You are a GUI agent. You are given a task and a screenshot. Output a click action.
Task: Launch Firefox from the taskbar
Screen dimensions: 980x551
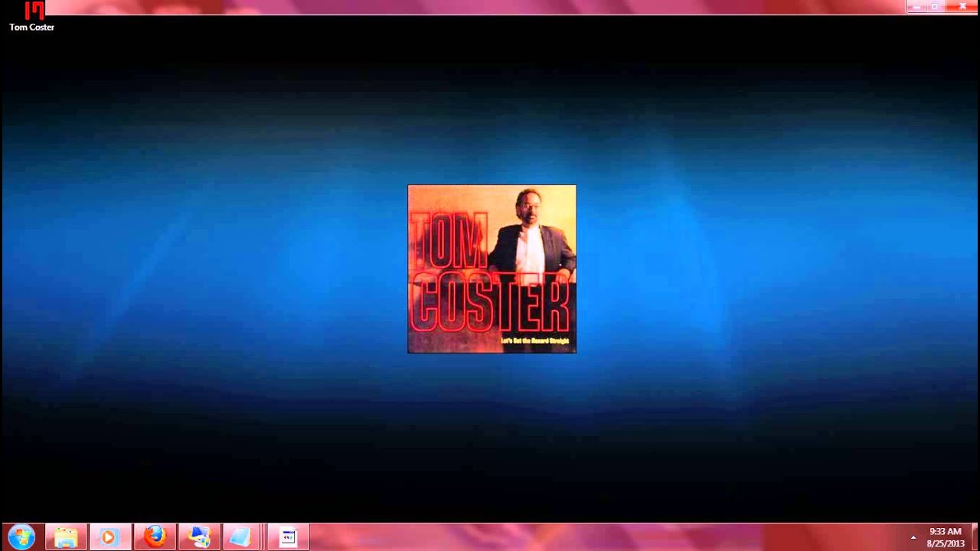click(155, 537)
